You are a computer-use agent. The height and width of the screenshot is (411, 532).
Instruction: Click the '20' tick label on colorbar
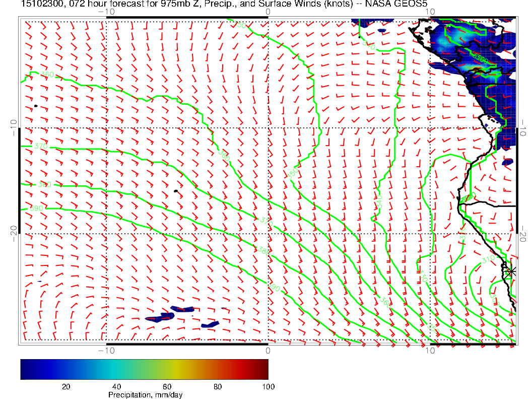point(65,387)
